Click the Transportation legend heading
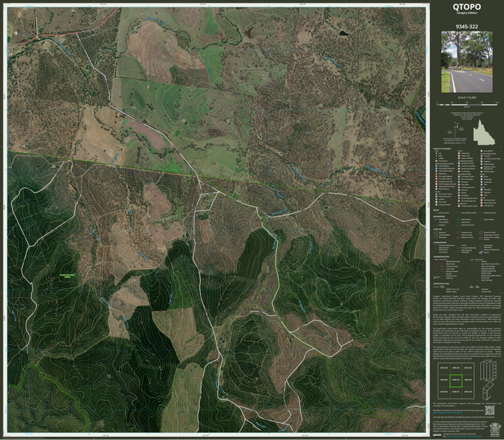This screenshot has height=440, width=504. [x=441, y=256]
